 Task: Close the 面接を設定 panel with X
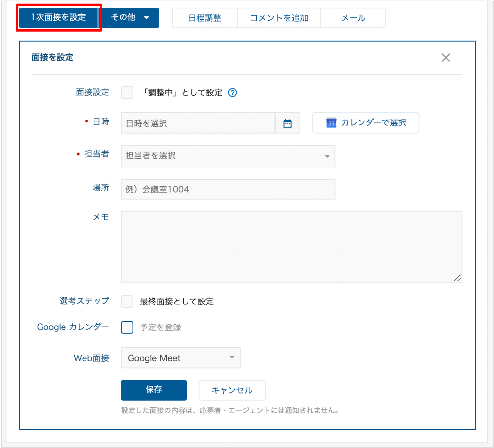click(x=446, y=58)
